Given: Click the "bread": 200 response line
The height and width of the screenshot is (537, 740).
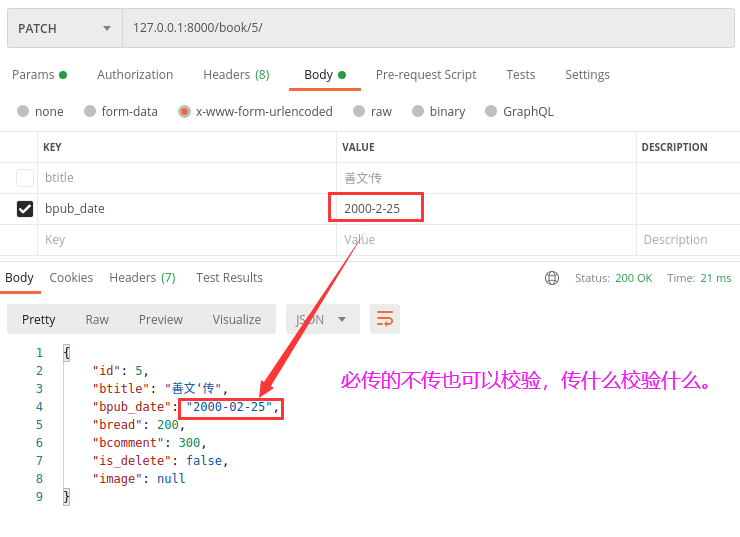Looking at the screenshot, I should [139, 425].
